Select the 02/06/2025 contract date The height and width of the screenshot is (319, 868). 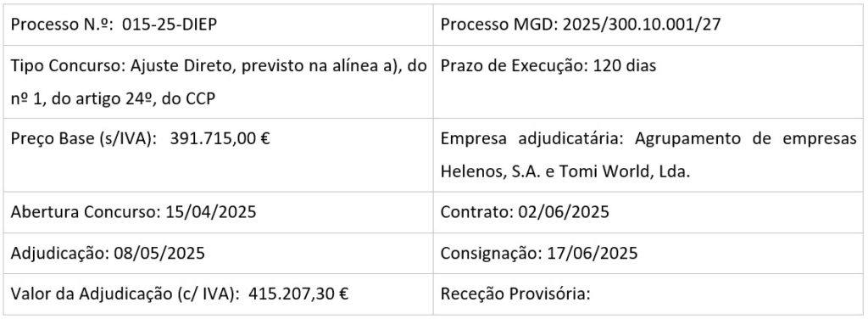click(564, 212)
